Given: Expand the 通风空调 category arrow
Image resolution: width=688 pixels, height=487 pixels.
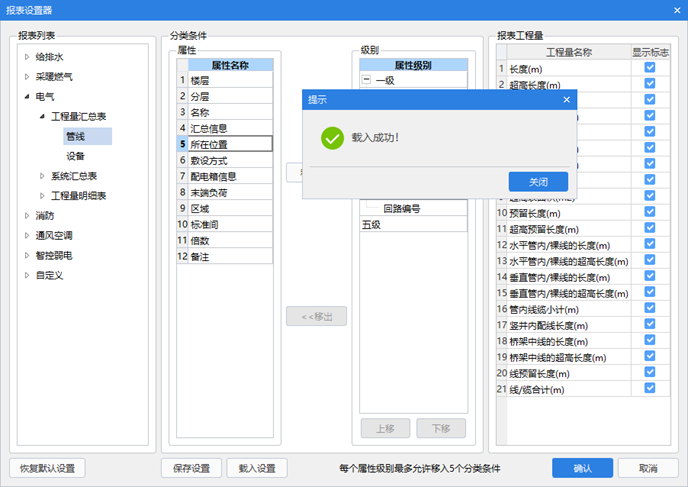Looking at the screenshot, I should tap(27, 236).
